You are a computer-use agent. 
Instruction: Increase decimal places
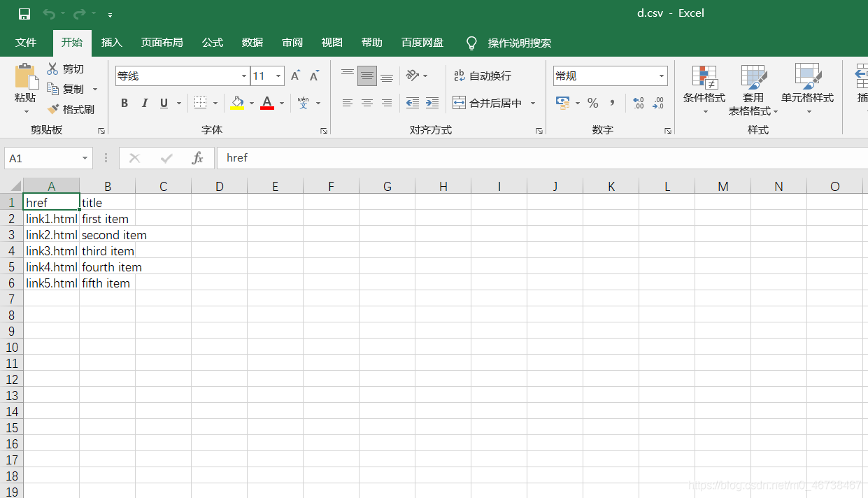click(638, 103)
